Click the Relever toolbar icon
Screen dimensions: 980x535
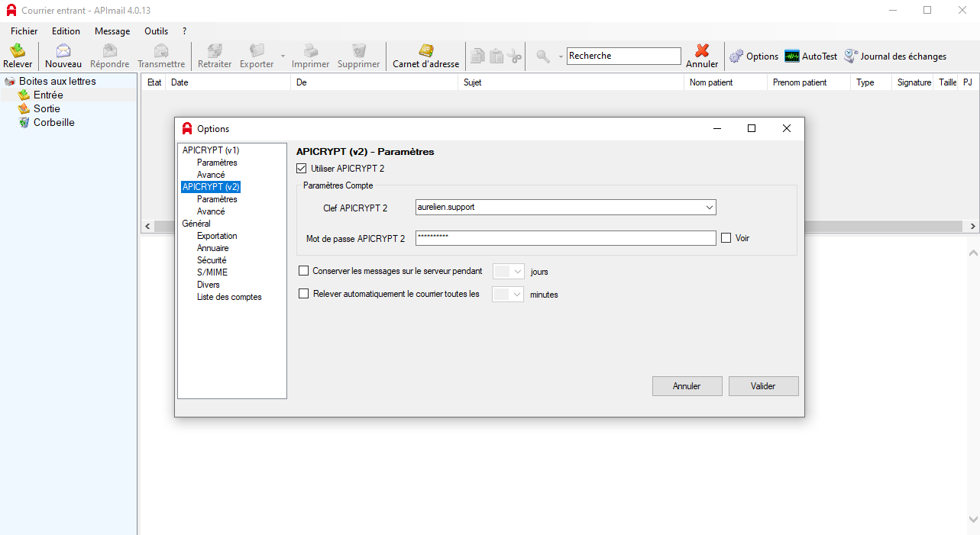[18, 51]
